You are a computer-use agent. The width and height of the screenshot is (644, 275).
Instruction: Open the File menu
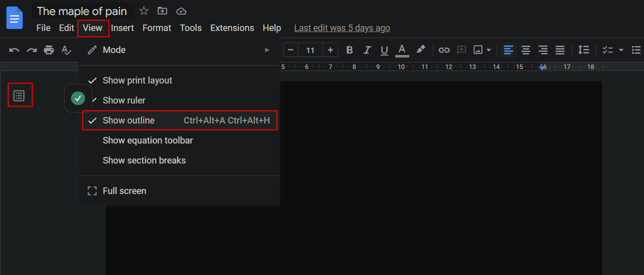point(44,28)
